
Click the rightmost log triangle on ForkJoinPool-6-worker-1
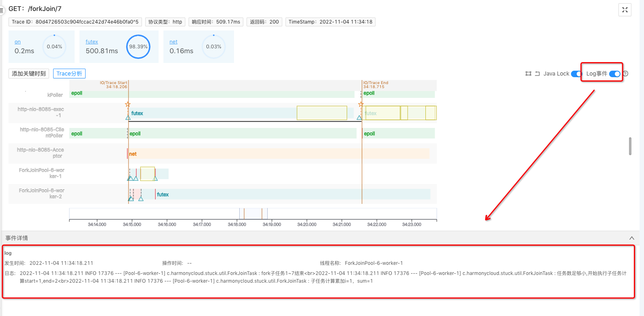pyautogui.click(x=155, y=178)
